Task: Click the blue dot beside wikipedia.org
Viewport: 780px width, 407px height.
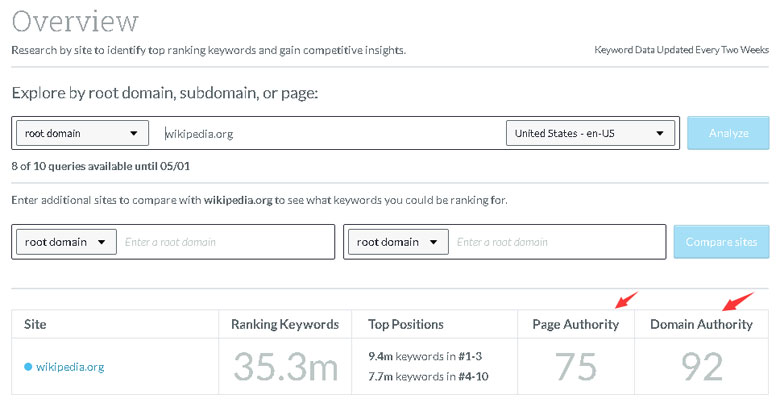Action: [28, 367]
